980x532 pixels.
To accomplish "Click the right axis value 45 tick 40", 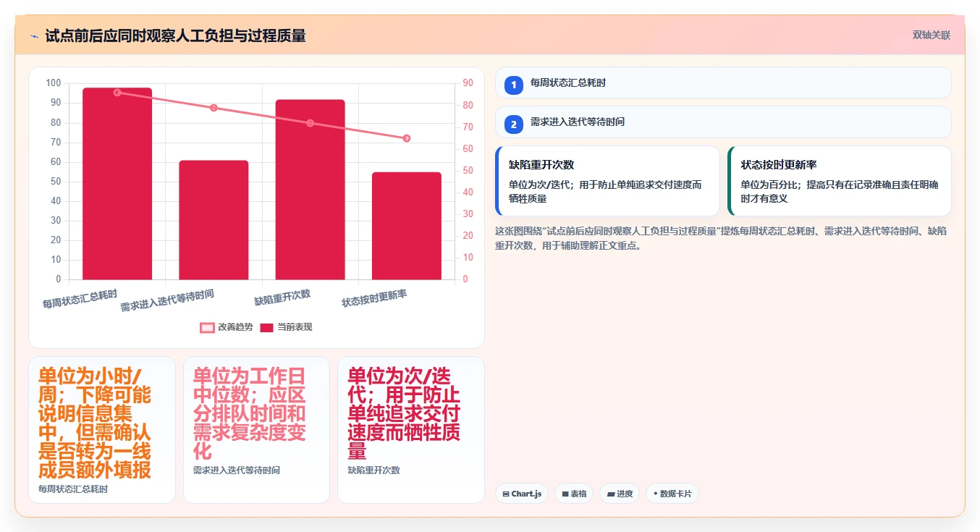I will (468, 192).
